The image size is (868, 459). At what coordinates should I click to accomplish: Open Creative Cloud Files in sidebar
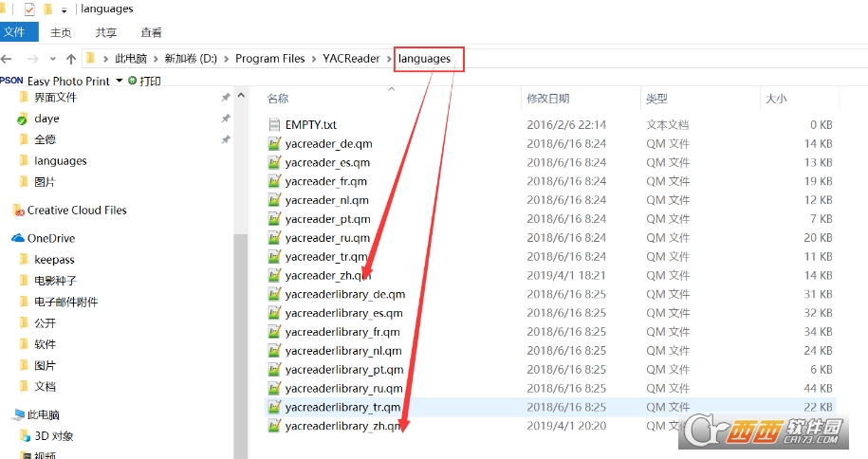77,211
